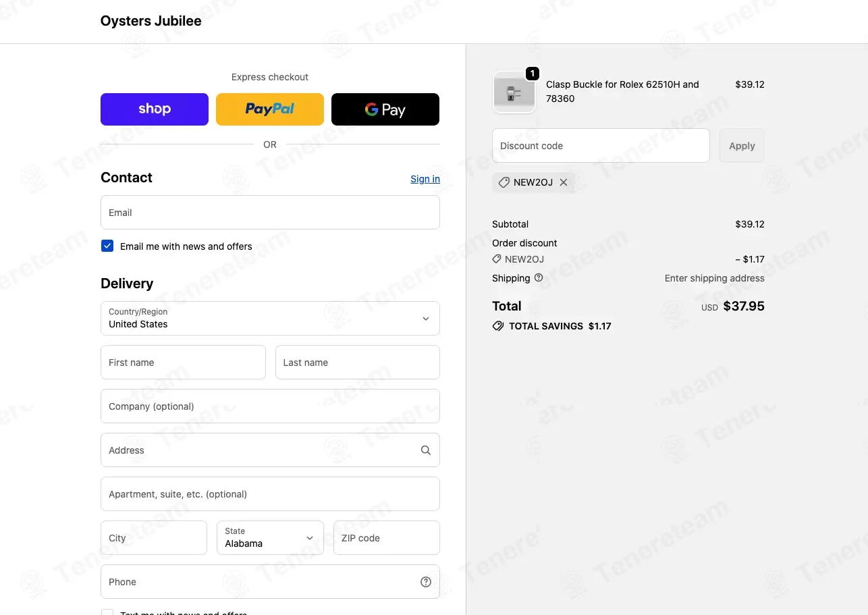
Task: Open the Country/Region dropdown
Action: pos(270,318)
